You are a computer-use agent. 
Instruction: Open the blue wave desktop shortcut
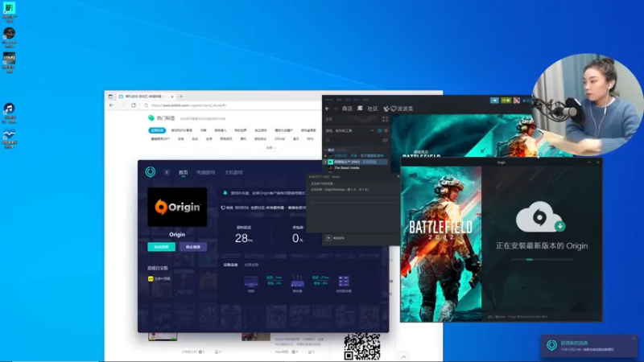tap(9, 134)
